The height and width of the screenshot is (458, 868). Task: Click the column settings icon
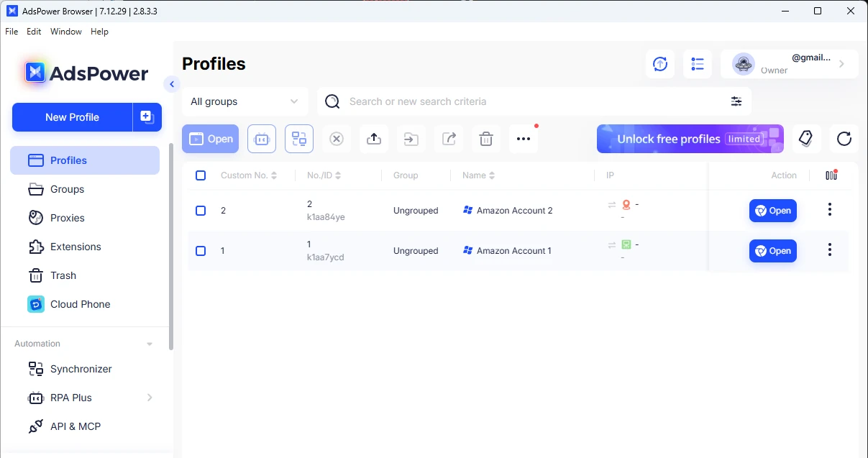pyautogui.click(x=831, y=175)
